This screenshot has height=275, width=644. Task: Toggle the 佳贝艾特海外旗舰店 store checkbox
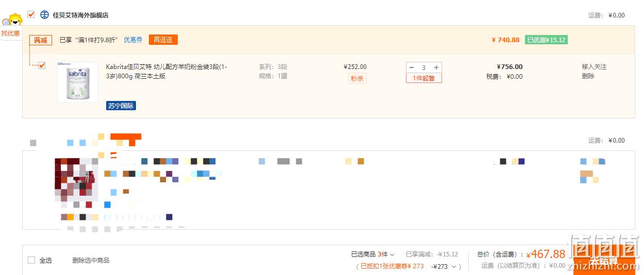tap(31, 14)
